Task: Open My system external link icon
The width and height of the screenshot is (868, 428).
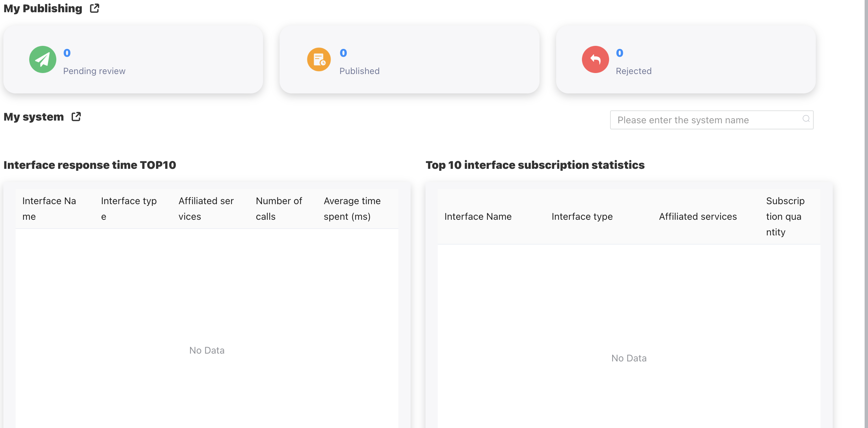Action: [76, 117]
